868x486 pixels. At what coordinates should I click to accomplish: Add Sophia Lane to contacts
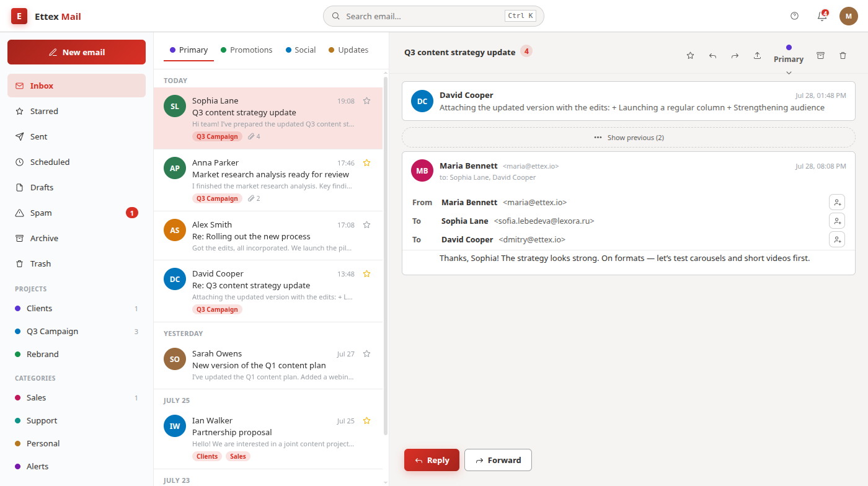click(x=837, y=221)
